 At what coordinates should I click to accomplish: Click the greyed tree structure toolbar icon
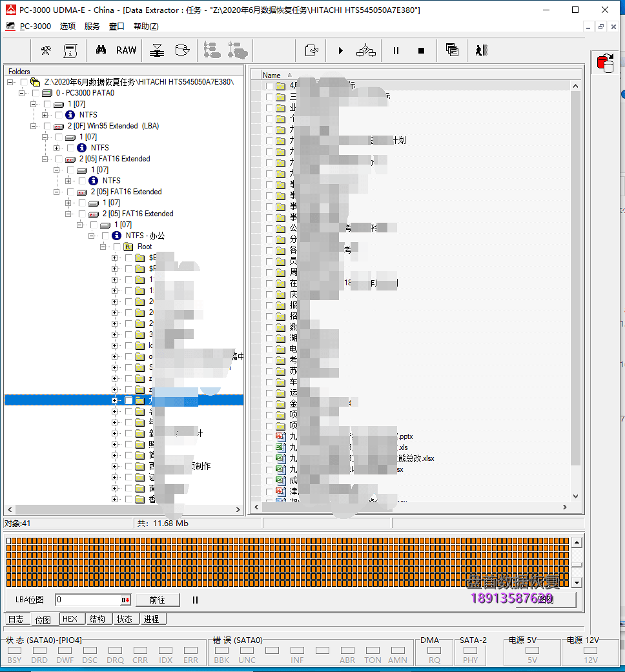click(212, 50)
